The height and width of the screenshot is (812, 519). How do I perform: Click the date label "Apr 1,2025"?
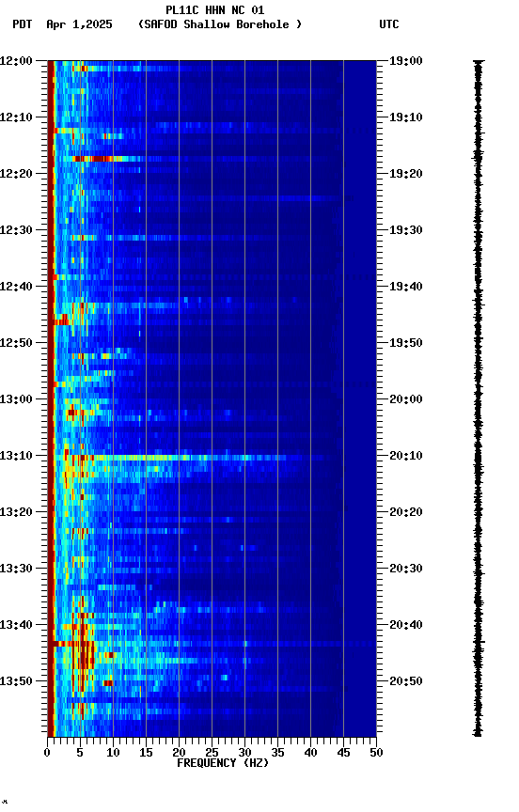[79, 24]
